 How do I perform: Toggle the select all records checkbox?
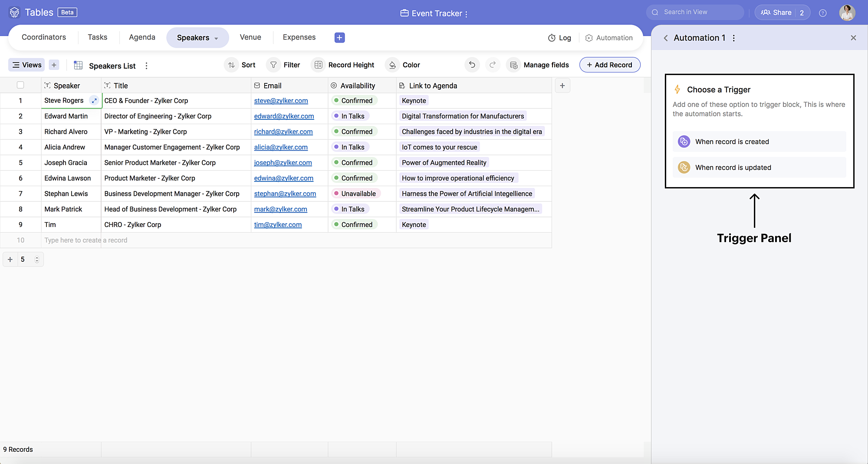pyautogui.click(x=20, y=86)
